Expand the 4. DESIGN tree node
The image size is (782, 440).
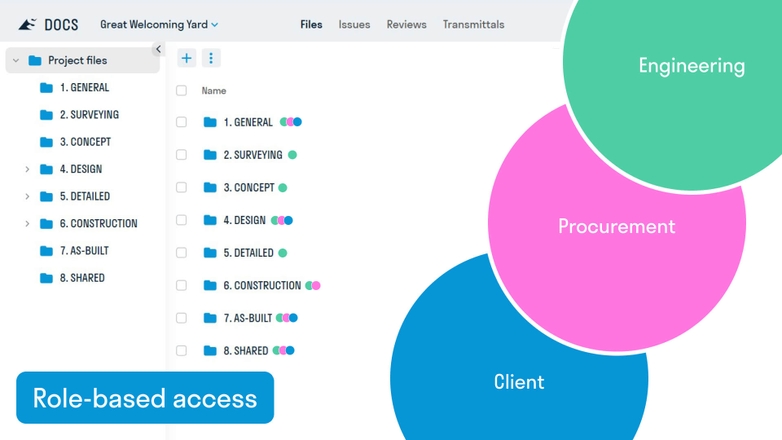click(x=27, y=169)
